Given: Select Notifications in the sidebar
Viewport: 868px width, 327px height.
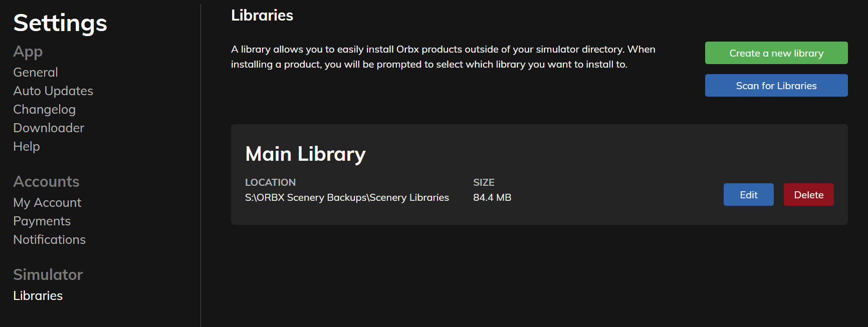Looking at the screenshot, I should click(49, 240).
